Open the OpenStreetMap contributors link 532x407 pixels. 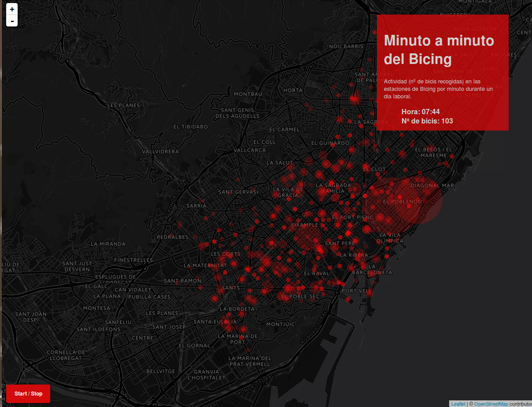[x=491, y=404]
